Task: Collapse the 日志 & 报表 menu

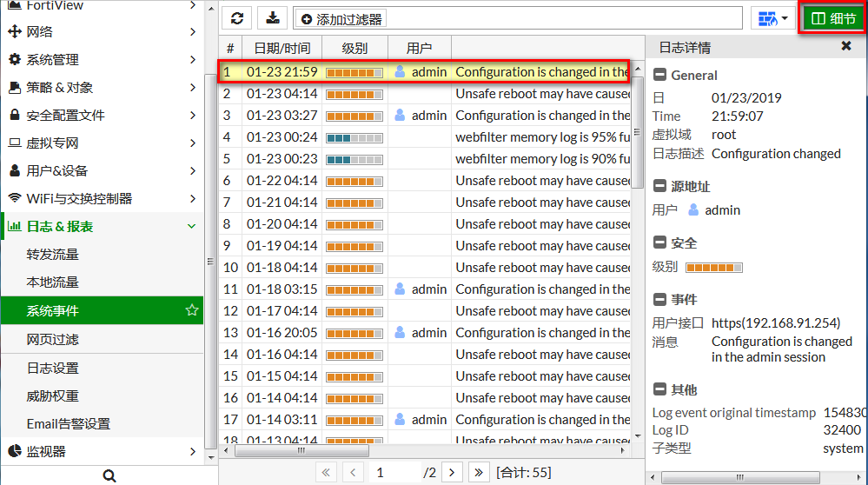Action: click(x=191, y=227)
